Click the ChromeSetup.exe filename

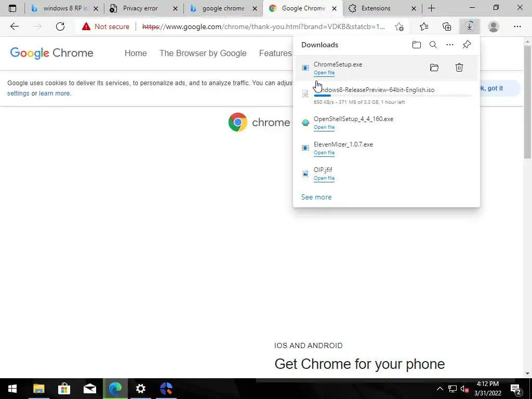338,64
